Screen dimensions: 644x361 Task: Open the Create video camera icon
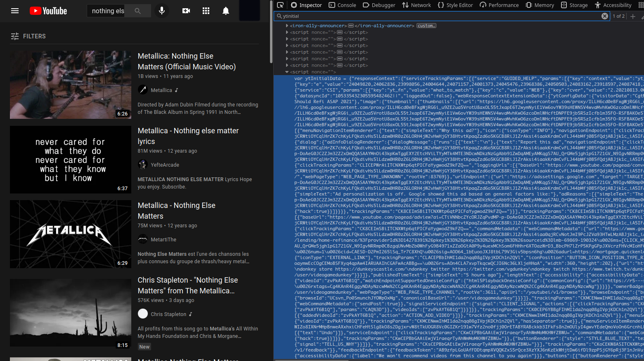point(186,11)
